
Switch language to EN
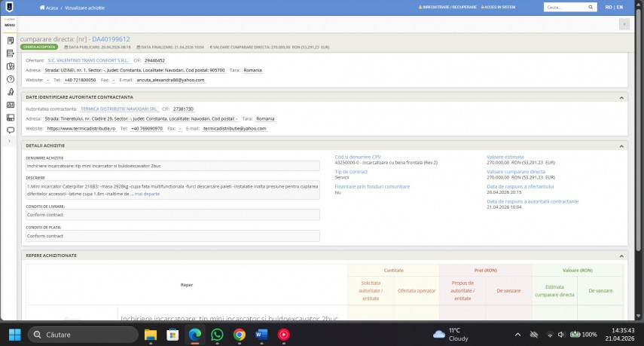[x=620, y=8]
